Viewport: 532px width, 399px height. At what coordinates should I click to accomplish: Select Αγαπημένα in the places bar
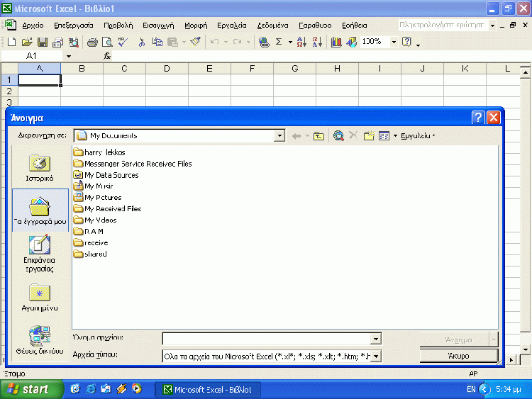(x=40, y=297)
